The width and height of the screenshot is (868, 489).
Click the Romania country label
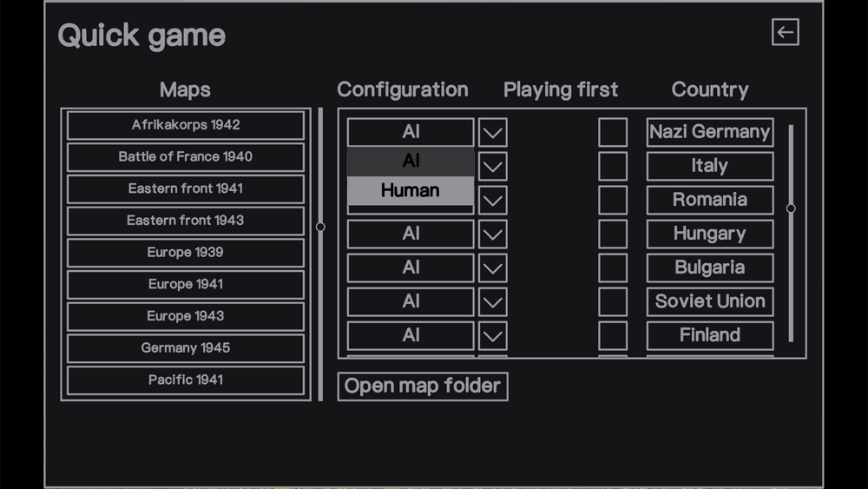click(710, 200)
